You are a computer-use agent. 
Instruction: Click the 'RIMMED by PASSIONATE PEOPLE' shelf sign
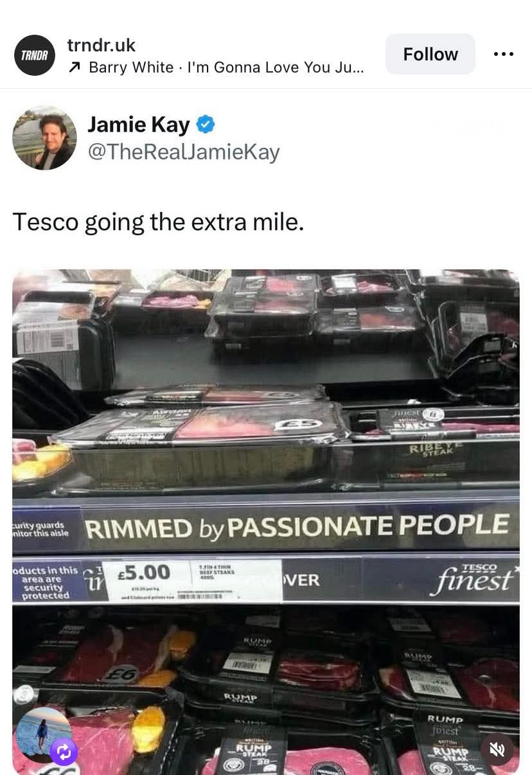296,526
